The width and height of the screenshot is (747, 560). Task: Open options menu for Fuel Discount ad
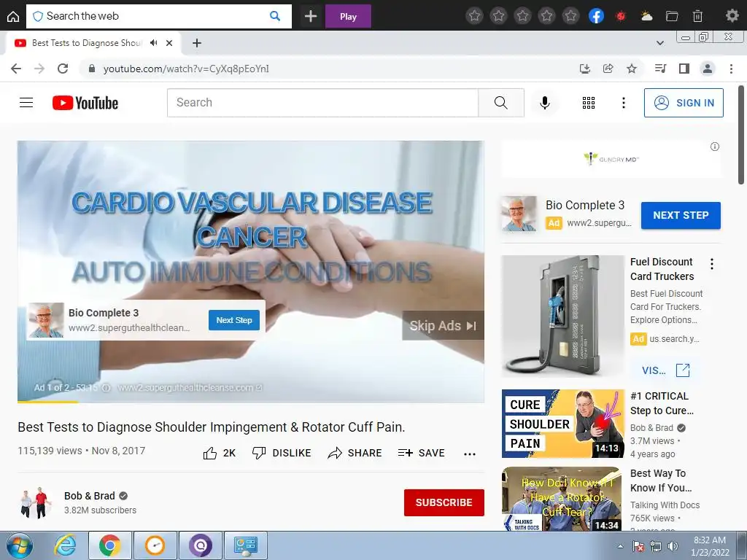tap(712, 264)
